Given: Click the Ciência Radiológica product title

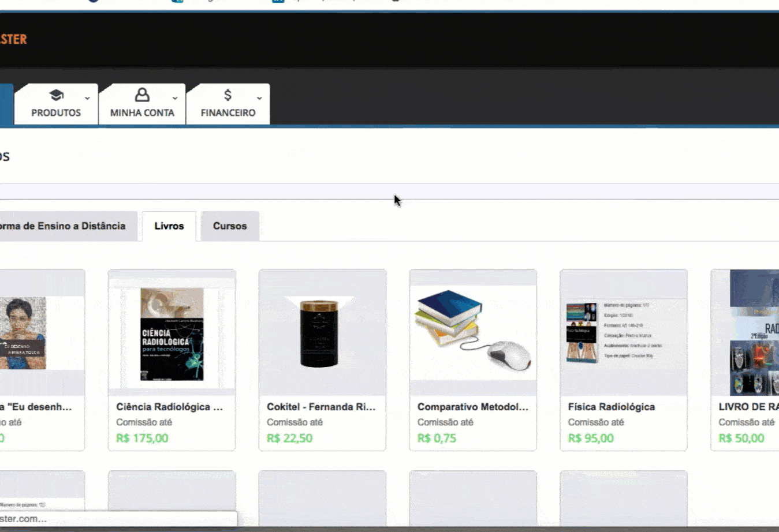Looking at the screenshot, I should (x=169, y=407).
